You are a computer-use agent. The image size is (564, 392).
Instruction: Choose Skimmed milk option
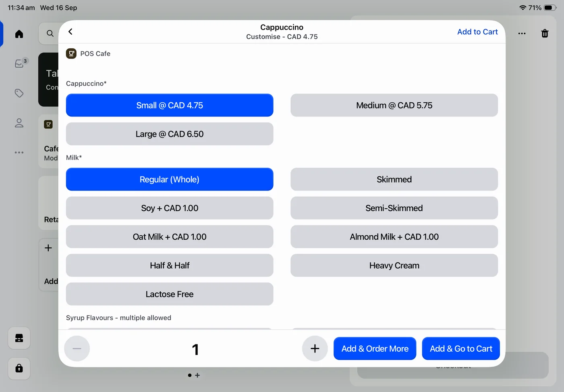(394, 179)
